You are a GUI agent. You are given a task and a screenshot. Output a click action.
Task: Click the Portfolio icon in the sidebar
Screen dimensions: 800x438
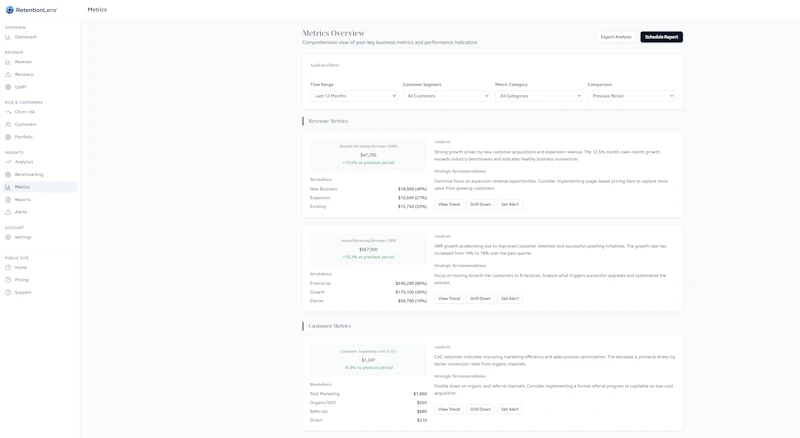pos(8,137)
